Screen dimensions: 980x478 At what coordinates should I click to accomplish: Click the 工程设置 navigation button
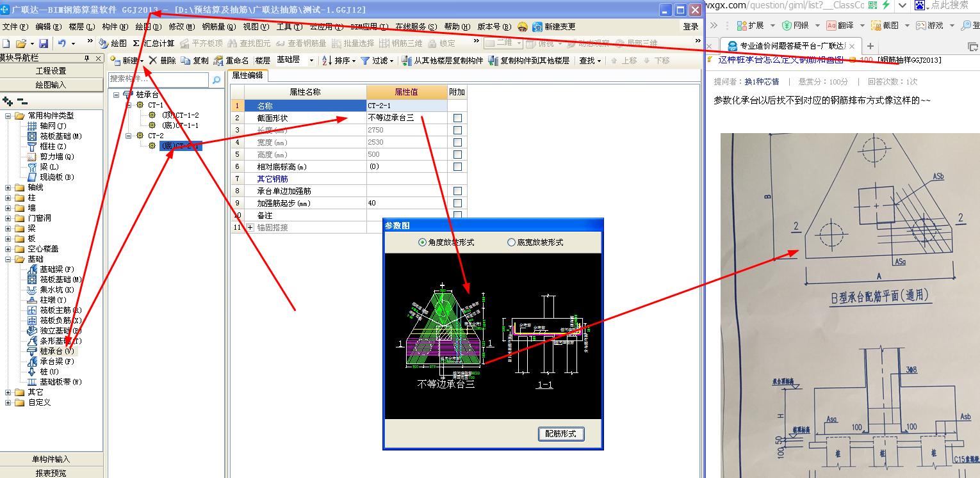pyautogui.click(x=51, y=71)
